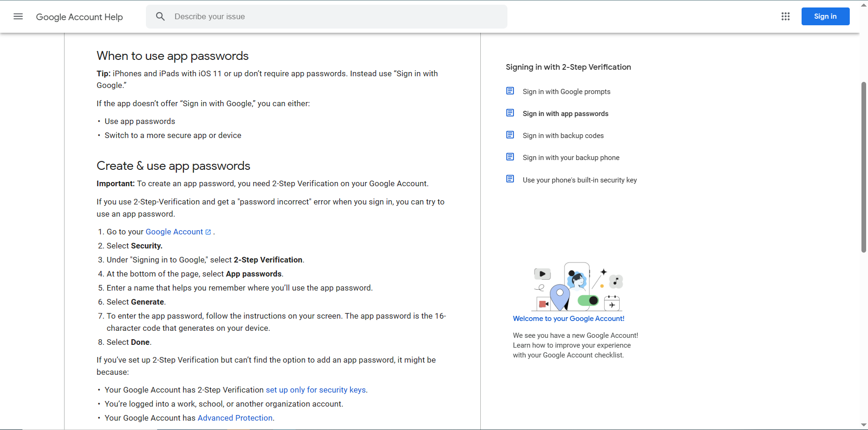Open 'Sign in with your backup phone' article
This screenshot has width=868, height=430.
[571, 158]
